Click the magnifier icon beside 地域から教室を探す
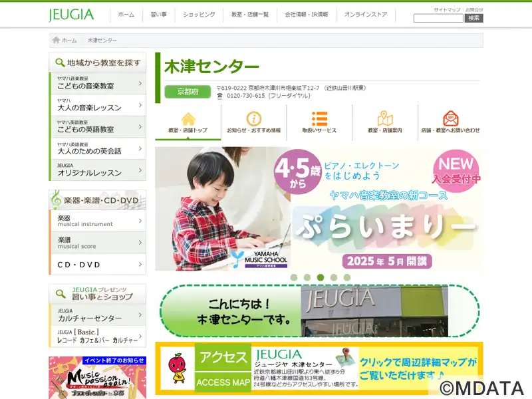Viewport: 532px width, 399px height. (60, 63)
